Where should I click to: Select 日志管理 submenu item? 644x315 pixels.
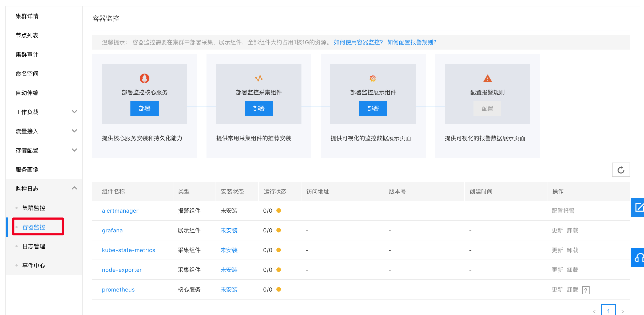point(34,246)
